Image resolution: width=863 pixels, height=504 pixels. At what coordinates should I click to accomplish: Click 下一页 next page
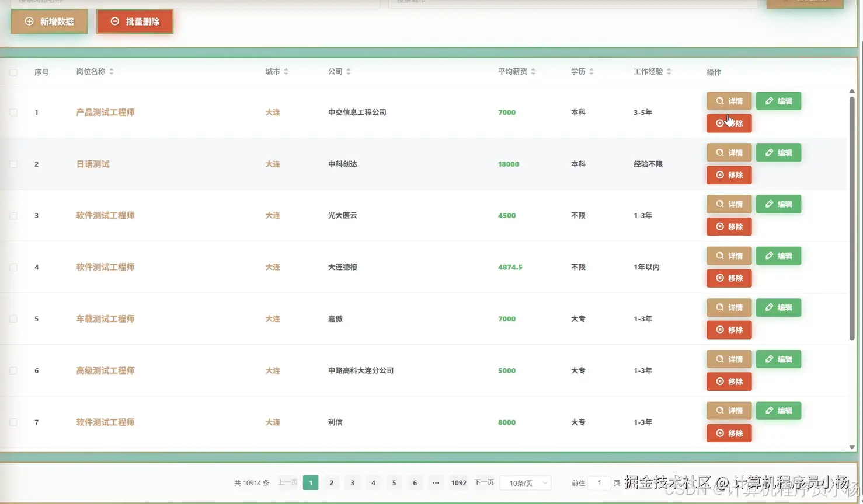[484, 482]
